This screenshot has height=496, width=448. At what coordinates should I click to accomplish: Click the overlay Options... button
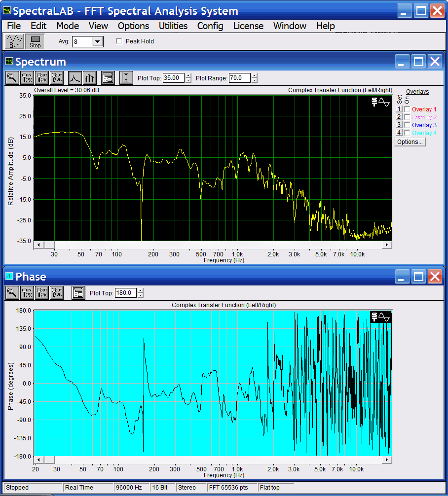(410, 142)
